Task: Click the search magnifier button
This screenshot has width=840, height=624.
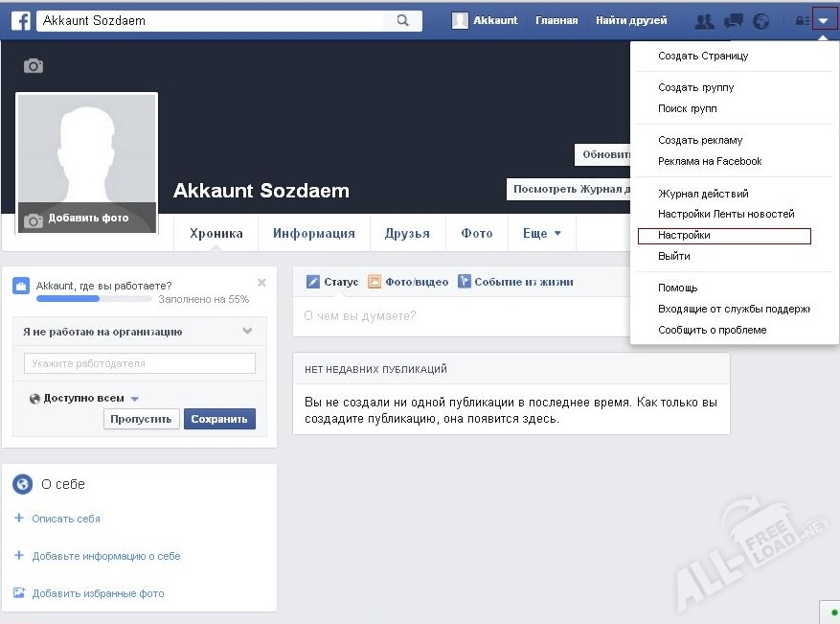Action: (x=403, y=20)
